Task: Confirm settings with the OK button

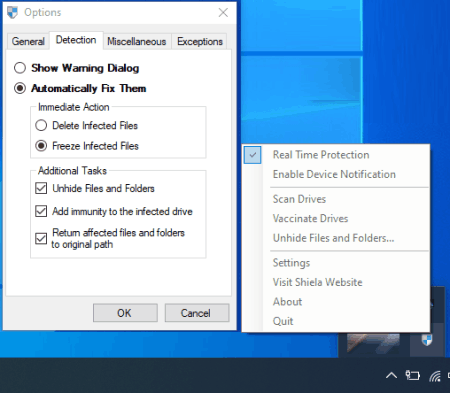Action: (x=125, y=313)
